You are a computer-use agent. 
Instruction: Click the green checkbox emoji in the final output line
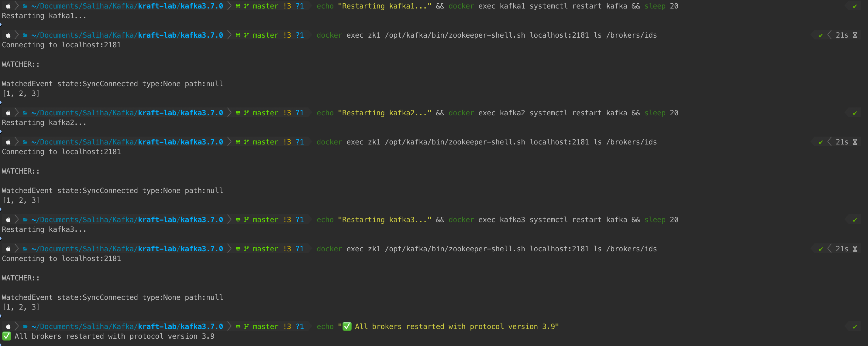(x=6, y=336)
